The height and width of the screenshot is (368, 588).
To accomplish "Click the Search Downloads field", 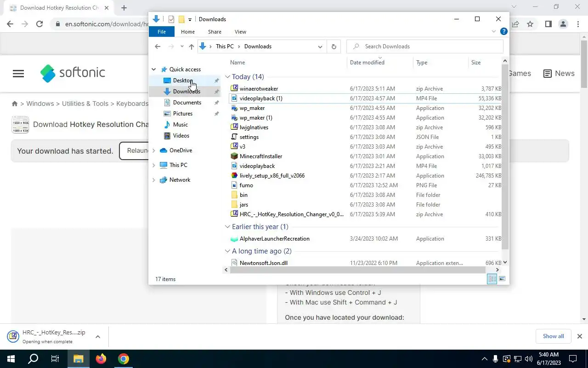I will pos(425,46).
